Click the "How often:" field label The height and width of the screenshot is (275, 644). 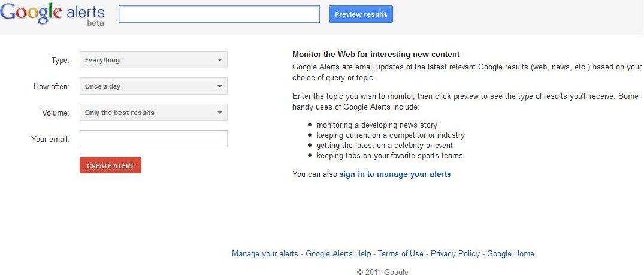pyautogui.click(x=52, y=87)
